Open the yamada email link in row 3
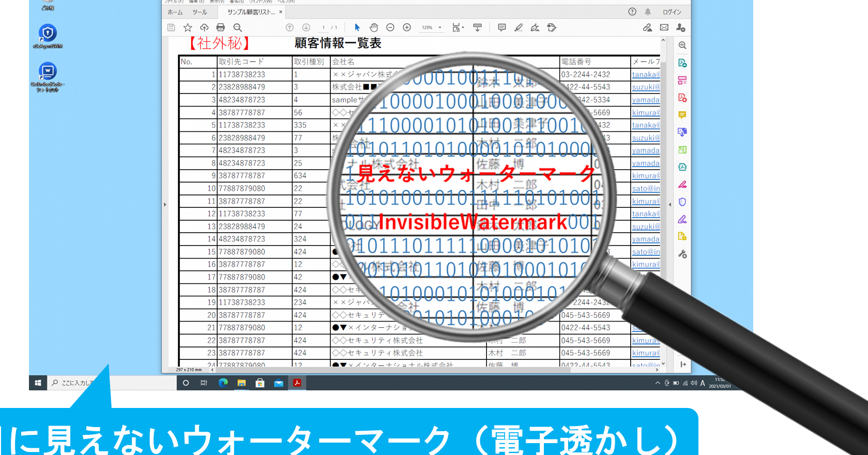 pyautogui.click(x=646, y=100)
